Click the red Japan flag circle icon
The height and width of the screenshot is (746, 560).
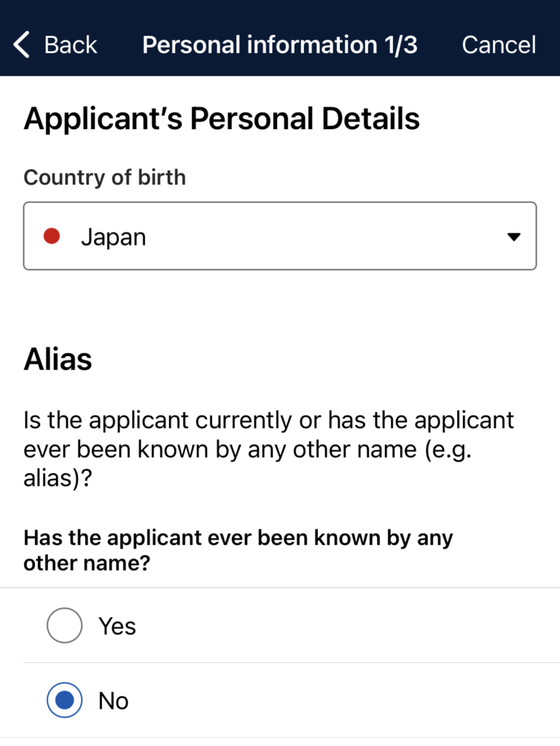click(x=51, y=236)
